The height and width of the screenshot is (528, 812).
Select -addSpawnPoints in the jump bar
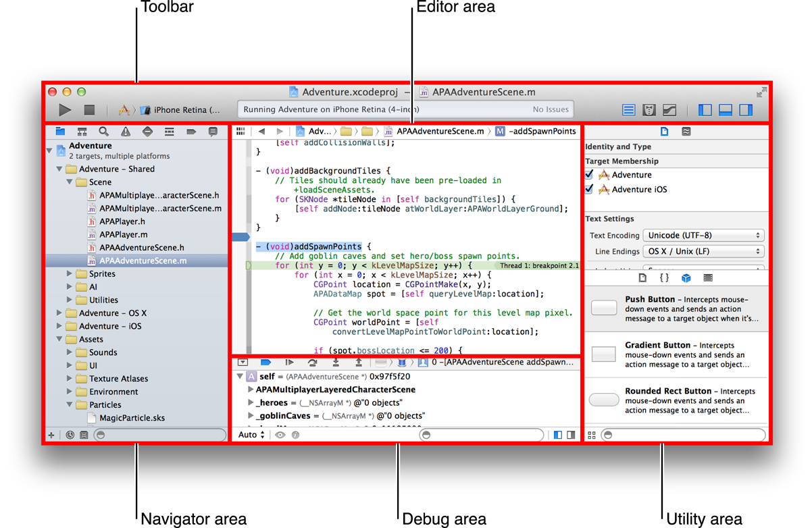[x=544, y=131]
